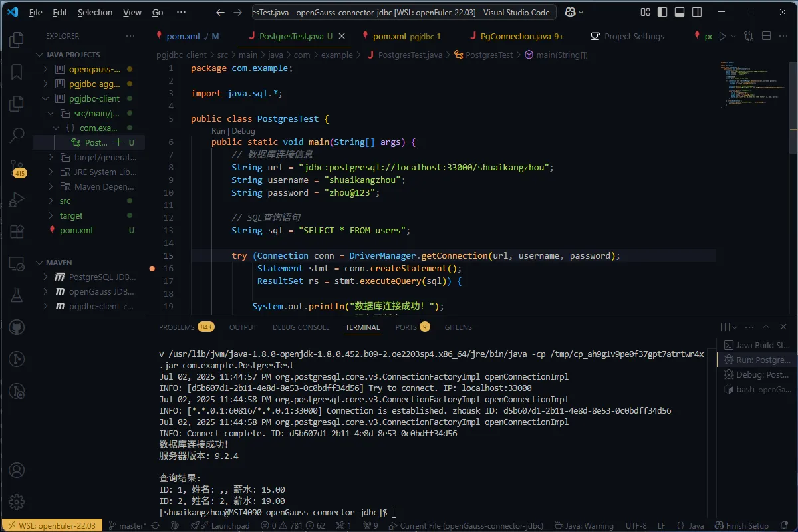Click Finish Setup in status bar

[741, 525]
